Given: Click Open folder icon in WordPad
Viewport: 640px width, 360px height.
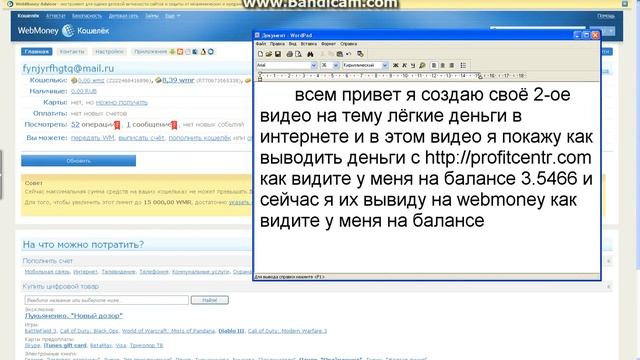Looking at the screenshot, I should pos(269,54).
